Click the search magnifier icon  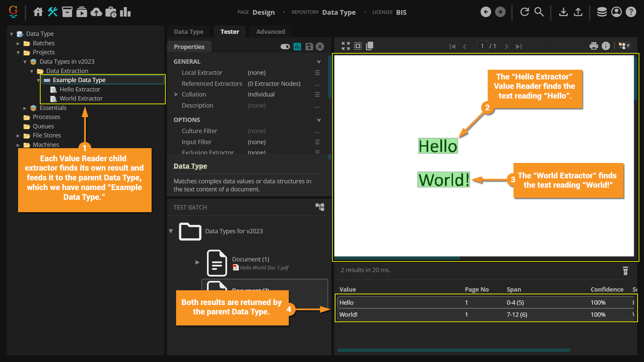coord(539,12)
